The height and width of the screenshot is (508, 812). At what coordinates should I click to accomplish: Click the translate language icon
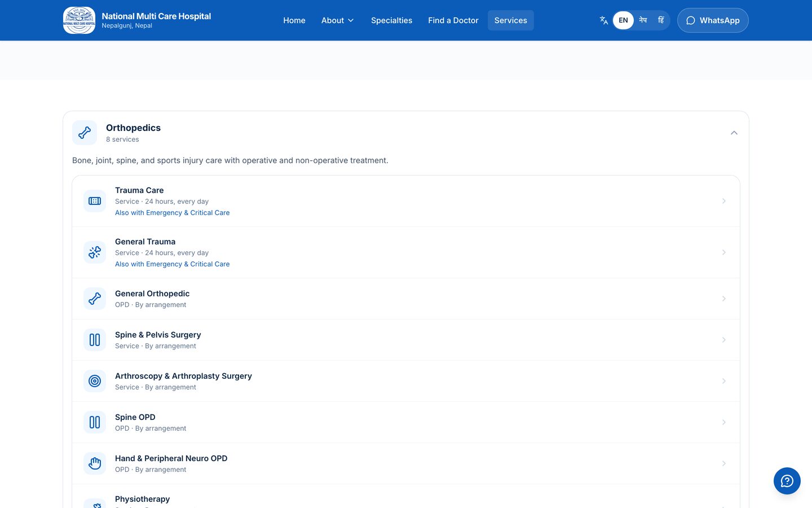[x=604, y=20]
